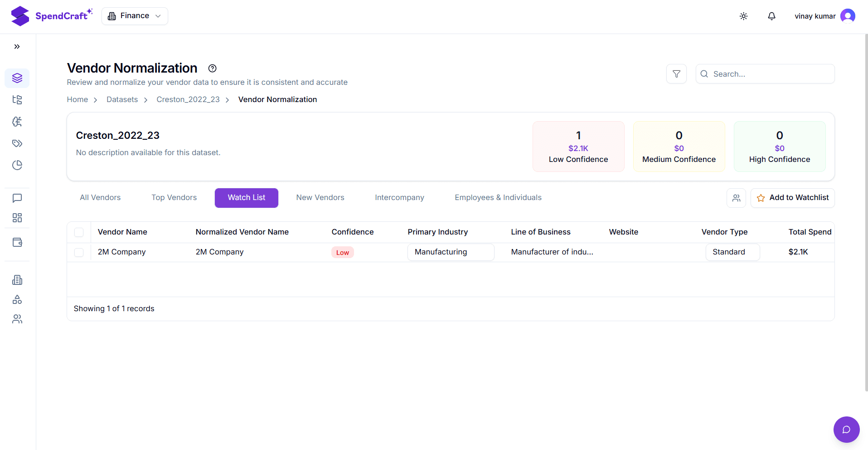Select the 2M Company row checkbox
This screenshot has width=868, height=450.
coord(79,252)
